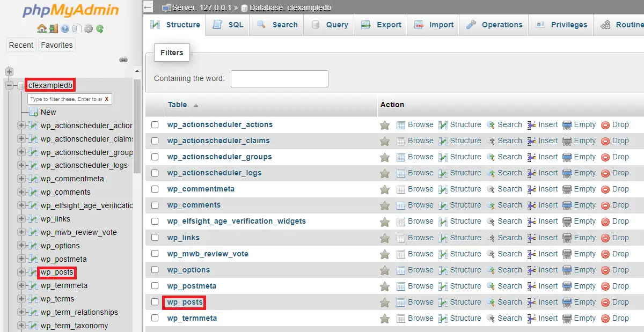Select wp_commentmeta row checkbox
The height and width of the screenshot is (332, 644).
155,189
